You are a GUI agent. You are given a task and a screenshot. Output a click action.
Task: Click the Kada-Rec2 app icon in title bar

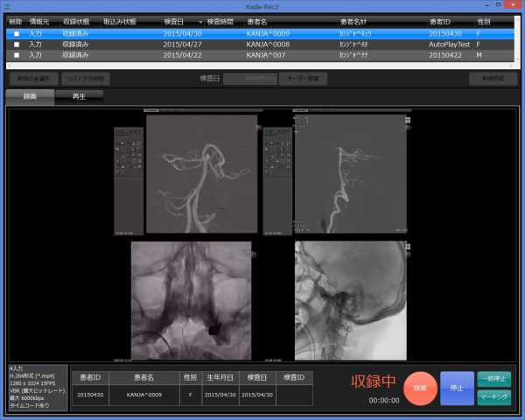coord(7,6)
